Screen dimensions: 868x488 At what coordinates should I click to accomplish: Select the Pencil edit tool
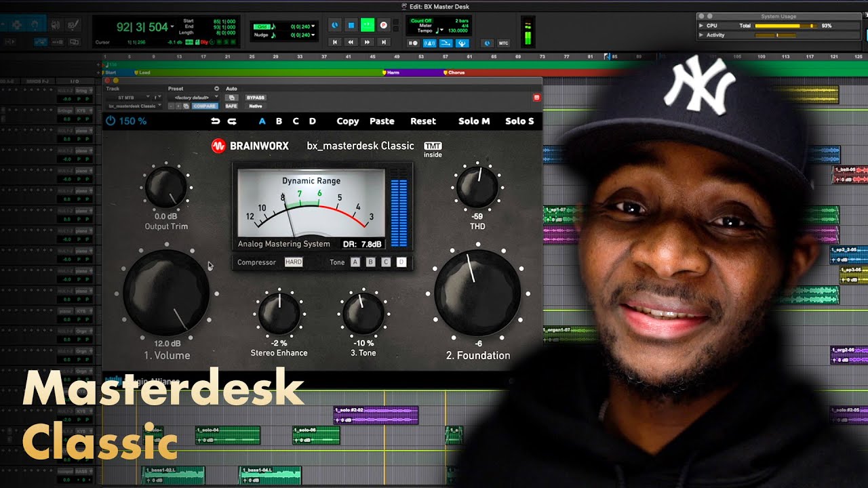pos(74,25)
